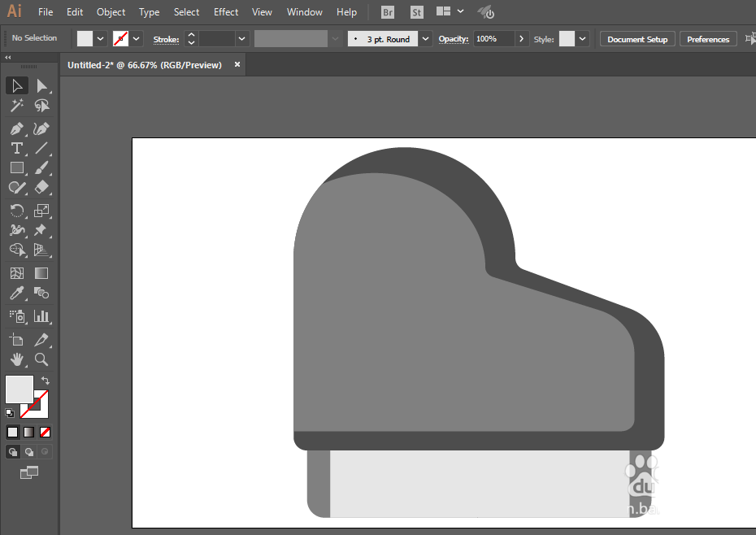Select the Hand tool
Image resolution: width=756 pixels, height=535 pixels.
[16, 359]
